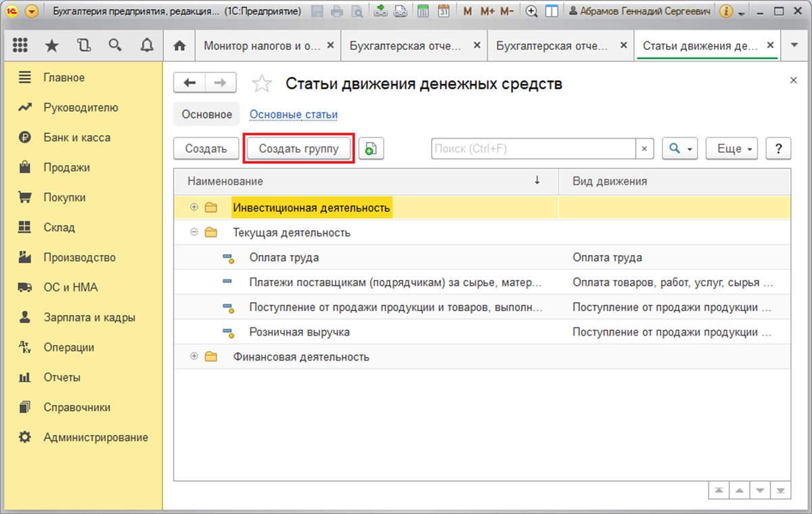
Task: Click the Создать группу button
Action: pos(298,149)
